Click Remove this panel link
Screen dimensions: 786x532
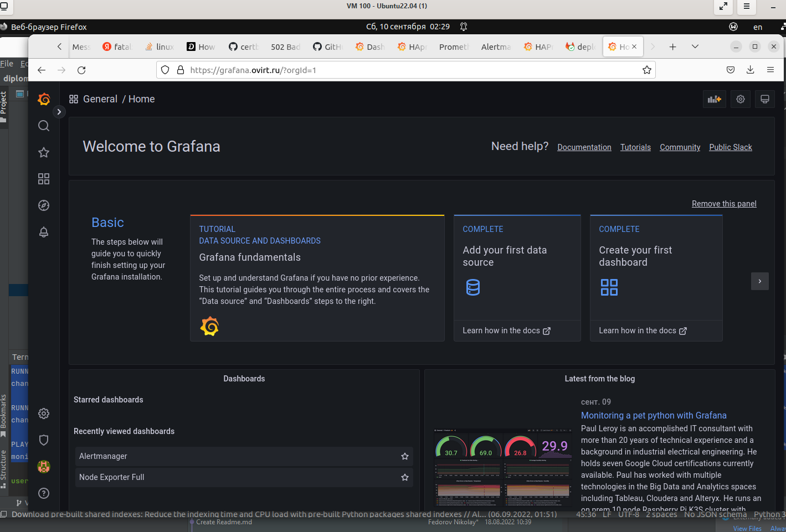tap(724, 204)
